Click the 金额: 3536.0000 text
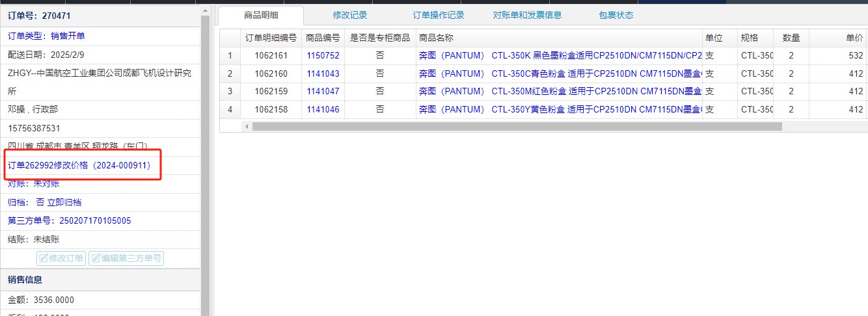 [41, 300]
